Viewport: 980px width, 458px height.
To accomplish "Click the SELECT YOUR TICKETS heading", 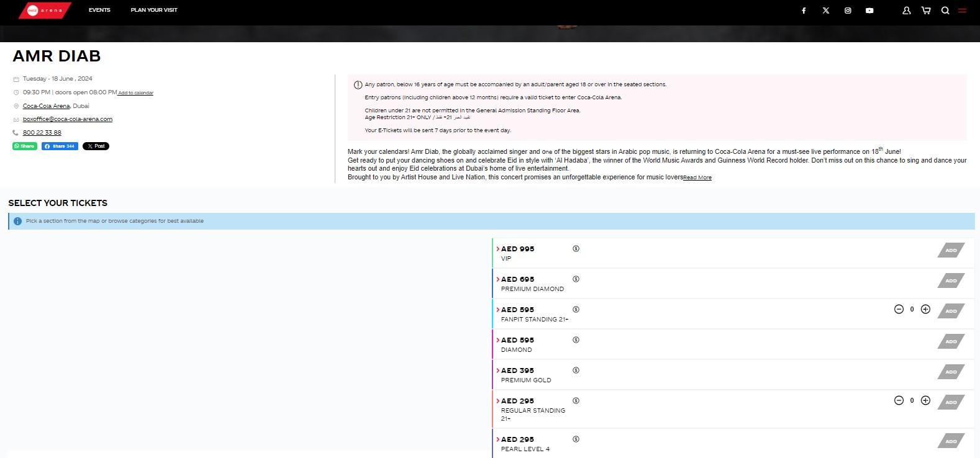I will pyautogui.click(x=58, y=203).
